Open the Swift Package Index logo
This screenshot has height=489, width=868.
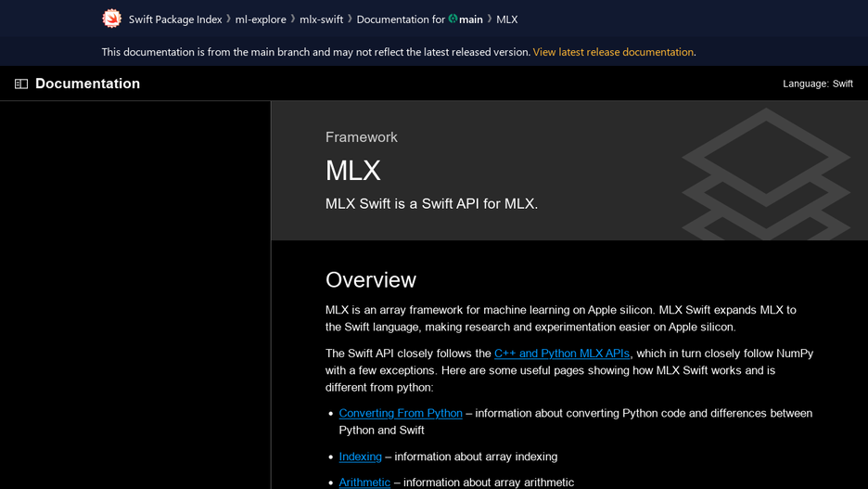point(112,19)
